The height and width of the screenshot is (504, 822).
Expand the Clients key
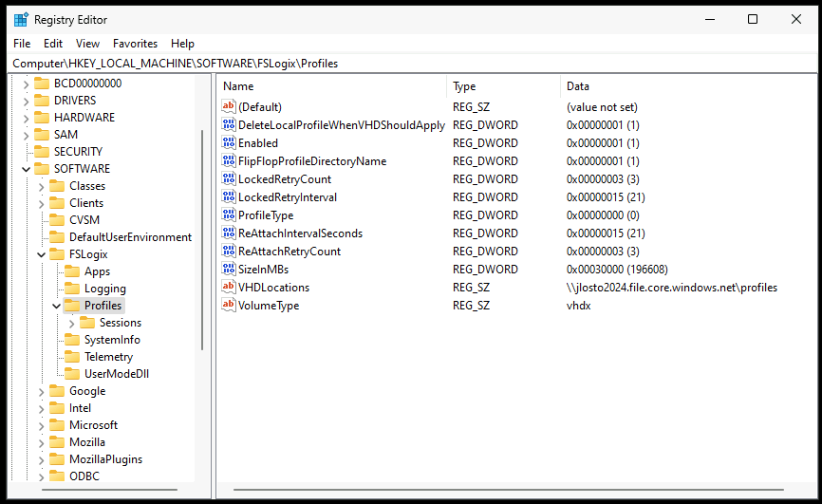(x=41, y=203)
